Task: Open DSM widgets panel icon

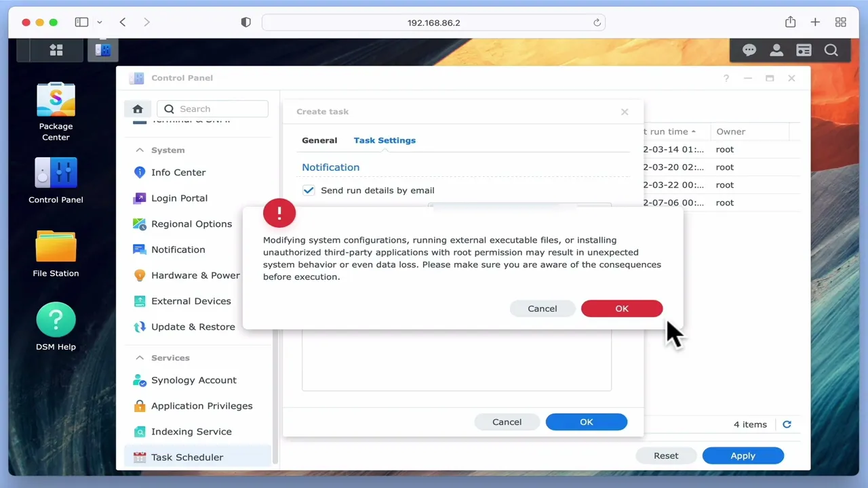Action: pos(804,50)
